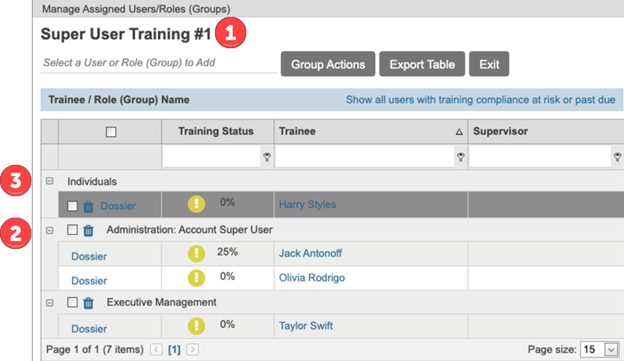624x361 pixels.
Task: Delete Harry Styles using the trash icon
Action: coord(88,207)
